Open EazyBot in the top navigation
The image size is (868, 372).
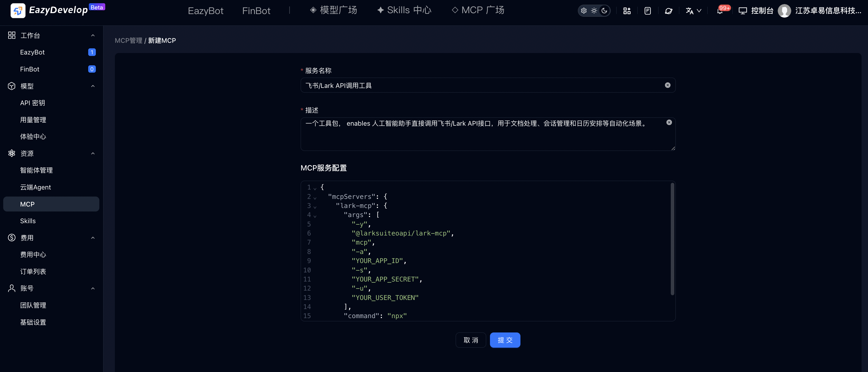pyautogui.click(x=205, y=11)
